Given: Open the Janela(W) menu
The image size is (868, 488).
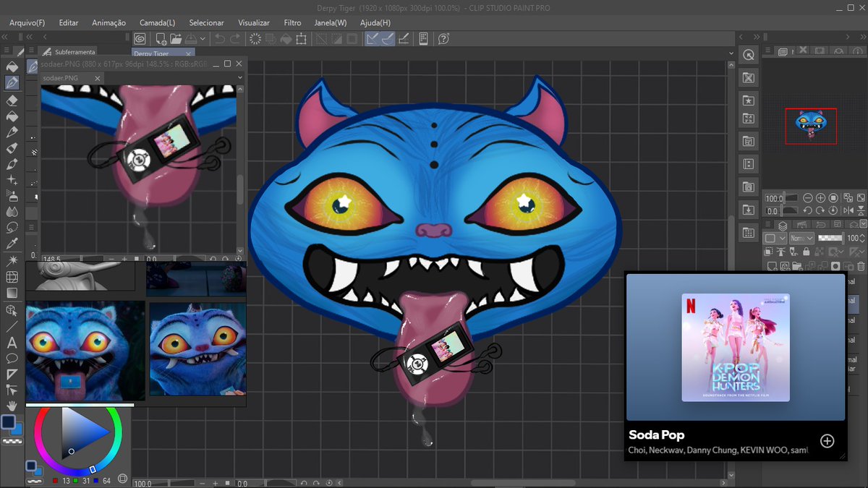Looking at the screenshot, I should pyautogui.click(x=331, y=22).
